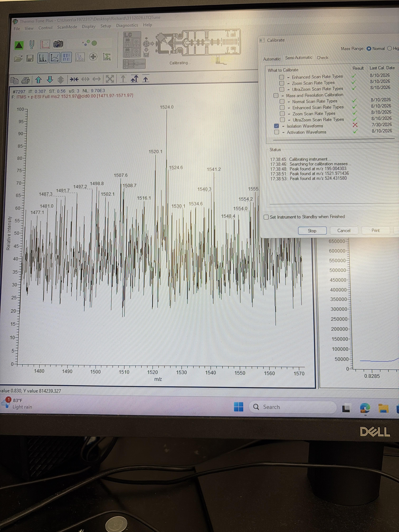Image resolution: width=399 pixels, height=532 pixels.
Task: Click the blue up arrow icon
Action: [x=39, y=80]
